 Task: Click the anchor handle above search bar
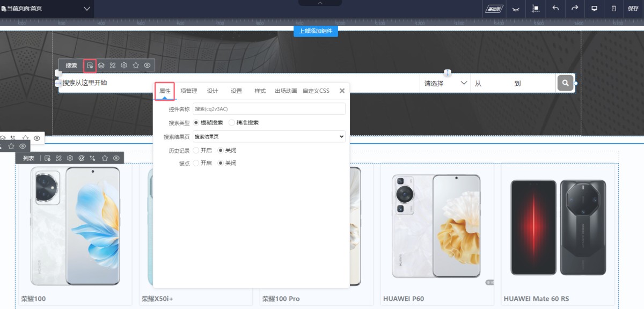coord(448,73)
